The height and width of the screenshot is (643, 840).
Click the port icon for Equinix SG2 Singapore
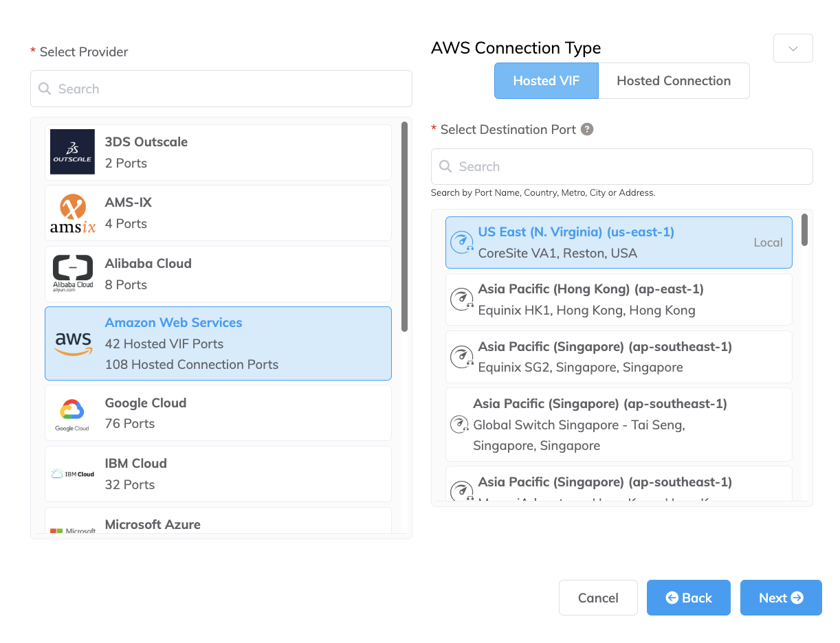[461, 357]
